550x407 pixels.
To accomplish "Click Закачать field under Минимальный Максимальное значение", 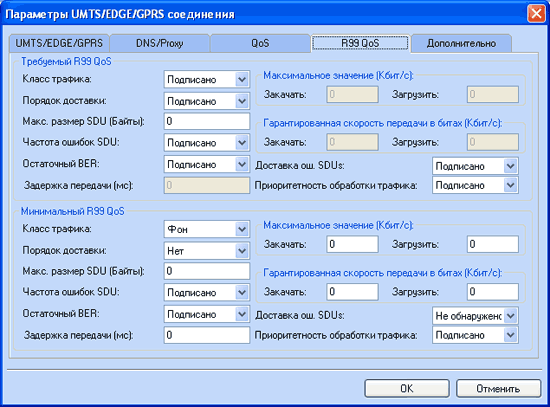I will [353, 244].
